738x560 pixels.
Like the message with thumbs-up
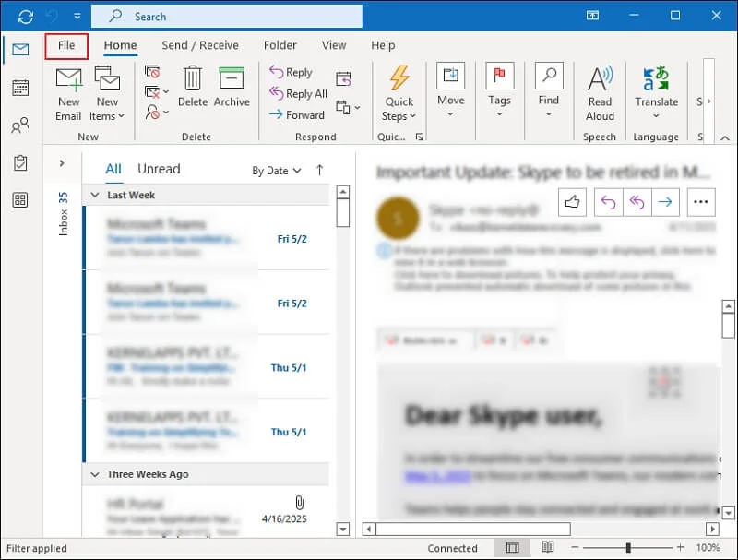pos(572,202)
